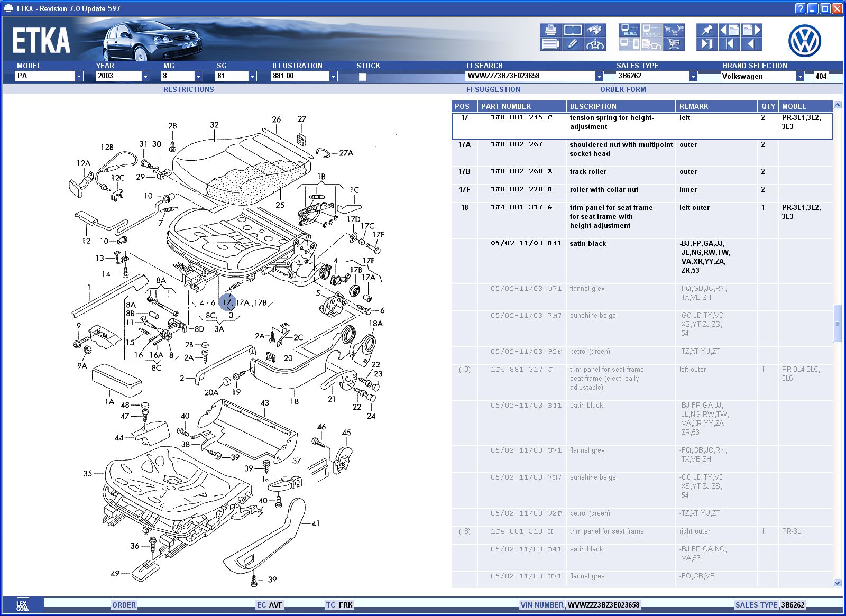Go to next page icon

751,30
